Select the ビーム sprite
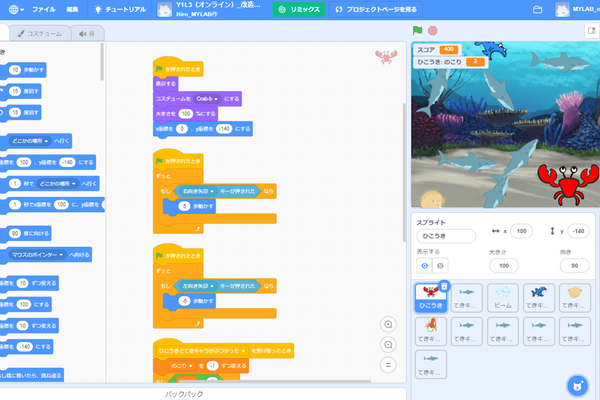Screen dimensions: 600x400 point(503,298)
